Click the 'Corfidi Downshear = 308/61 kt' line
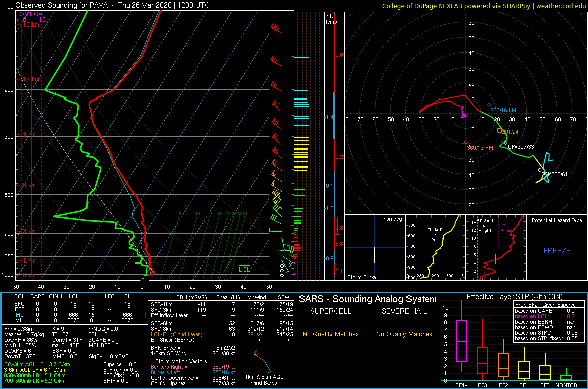 point(193,378)
